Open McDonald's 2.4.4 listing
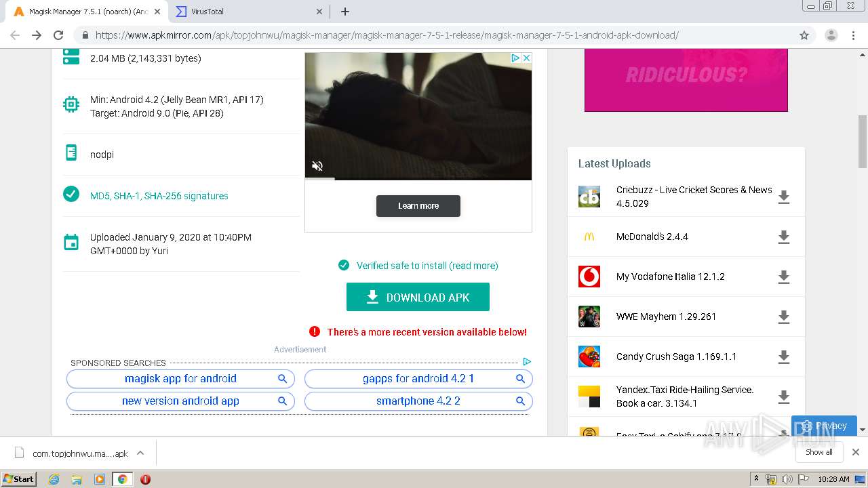 (652, 237)
